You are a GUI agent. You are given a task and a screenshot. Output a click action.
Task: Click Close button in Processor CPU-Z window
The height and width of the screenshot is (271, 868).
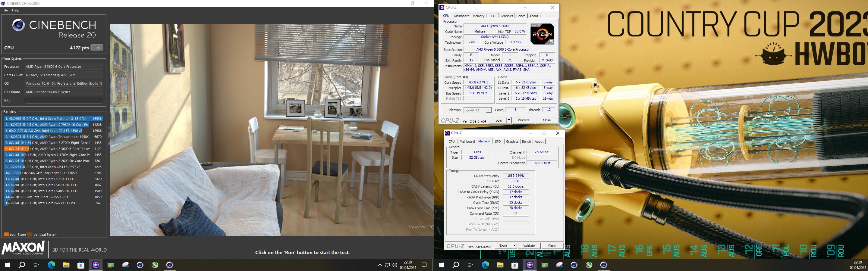point(546,120)
